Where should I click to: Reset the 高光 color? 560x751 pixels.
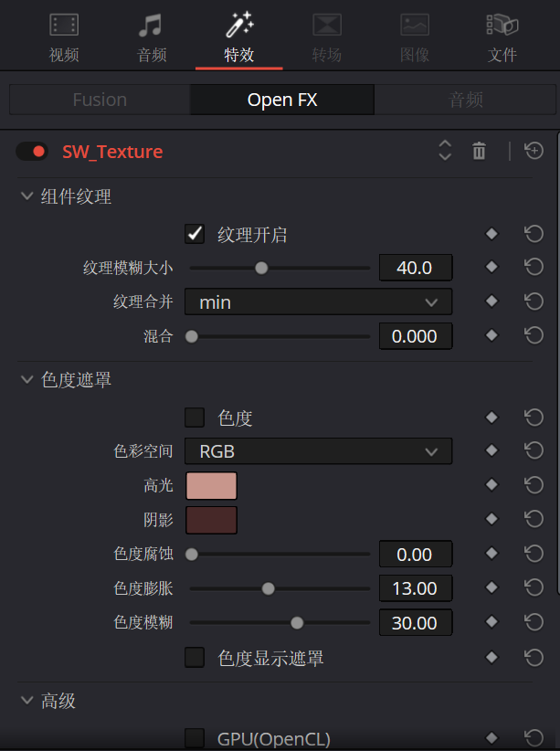534,485
